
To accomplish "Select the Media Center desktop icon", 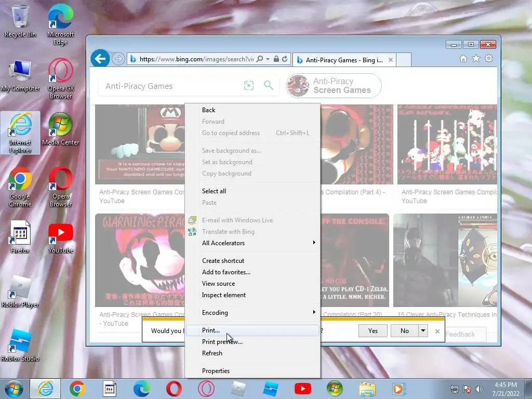I will (x=60, y=129).
